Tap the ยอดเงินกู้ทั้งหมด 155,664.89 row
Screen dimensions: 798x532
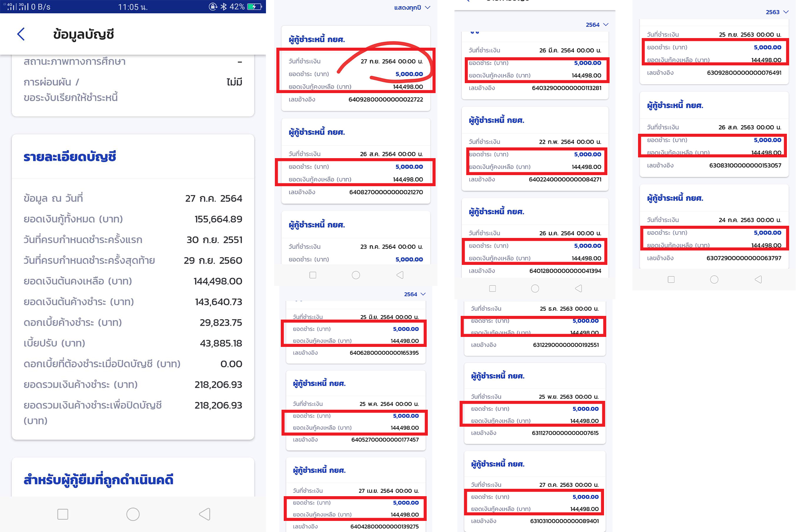(x=133, y=219)
